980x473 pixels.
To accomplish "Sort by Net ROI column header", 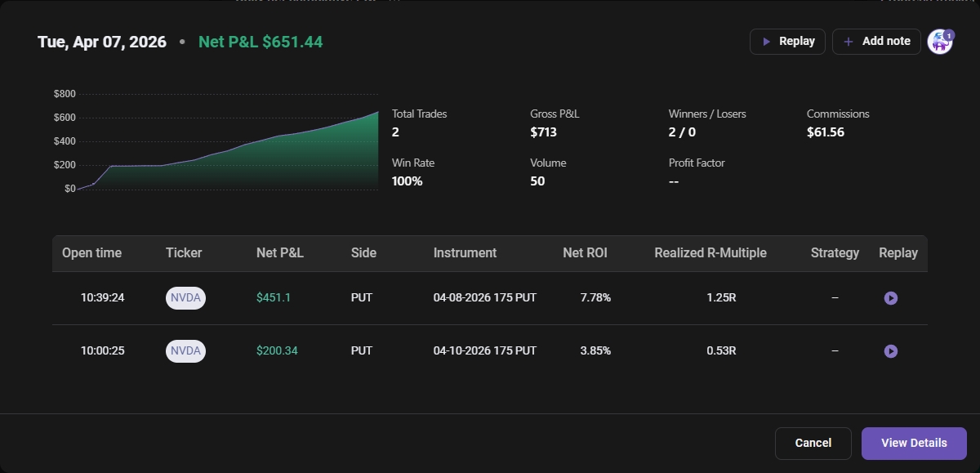I will click(x=586, y=253).
